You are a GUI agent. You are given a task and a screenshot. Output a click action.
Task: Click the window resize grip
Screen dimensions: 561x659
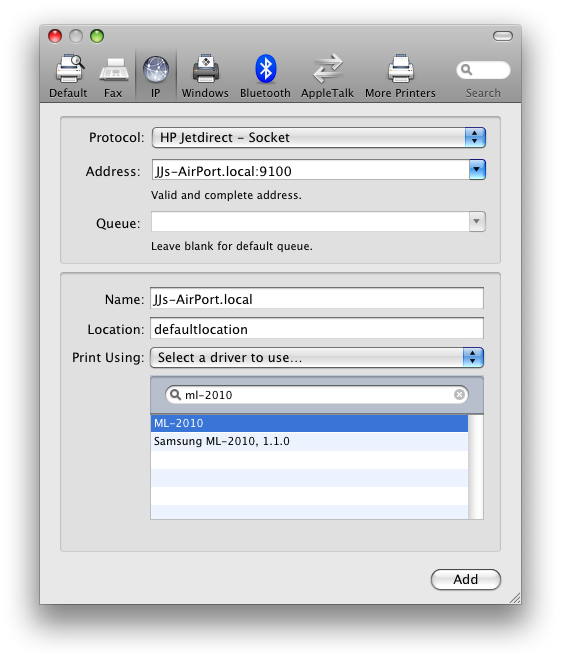pyautogui.click(x=515, y=598)
